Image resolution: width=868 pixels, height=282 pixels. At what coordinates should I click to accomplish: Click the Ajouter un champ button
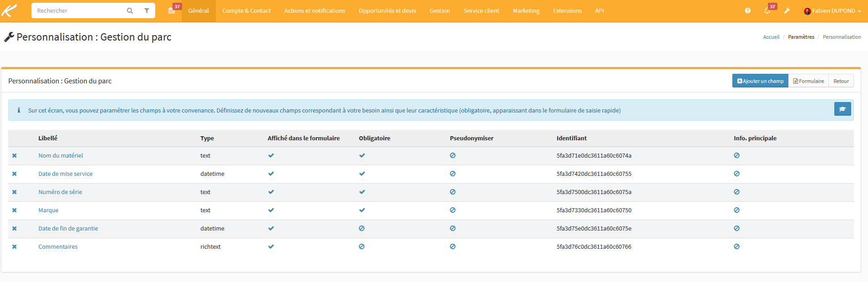[760, 81]
